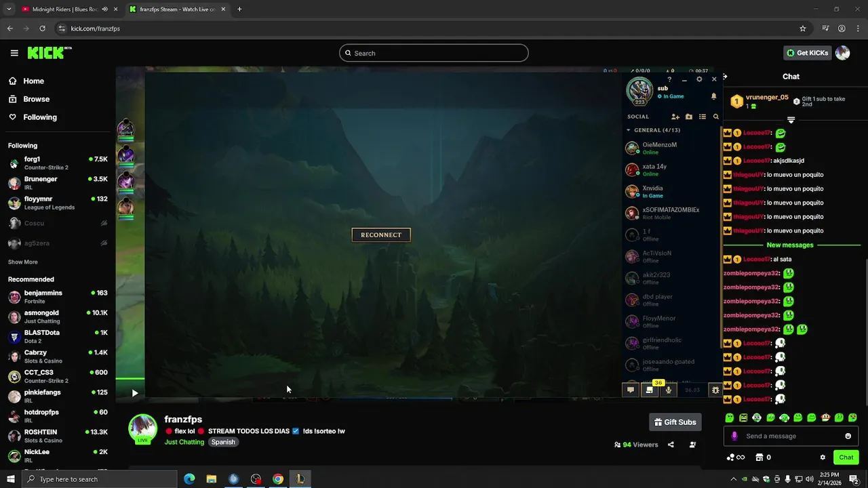Click the League notifications bell icon
868x488 pixels.
(713, 96)
